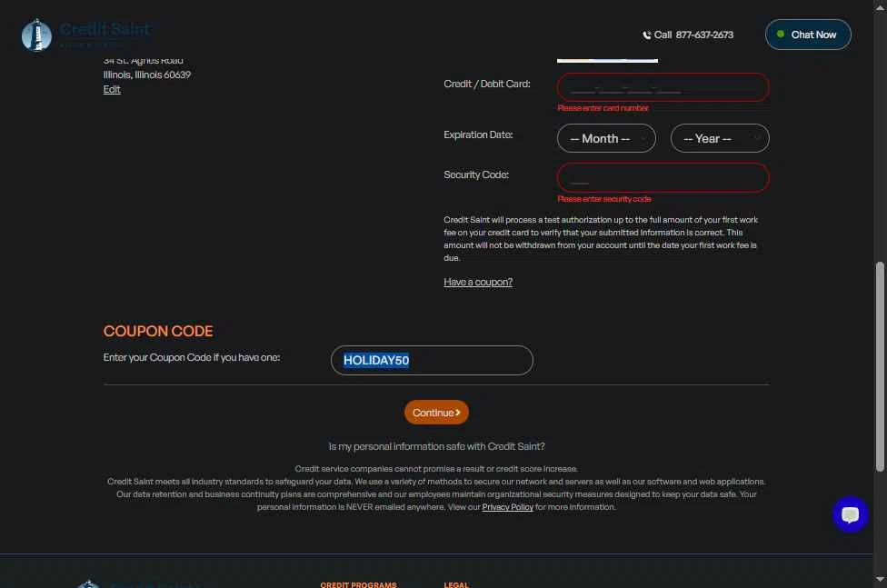Click the LEGAL footer heading
The width and height of the screenshot is (887, 588).
point(456,584)
